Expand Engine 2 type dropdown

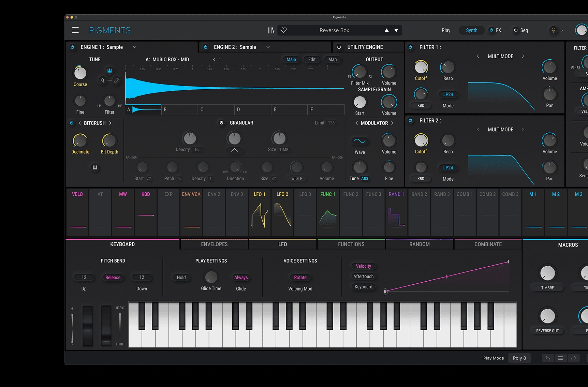coord(268,47)
